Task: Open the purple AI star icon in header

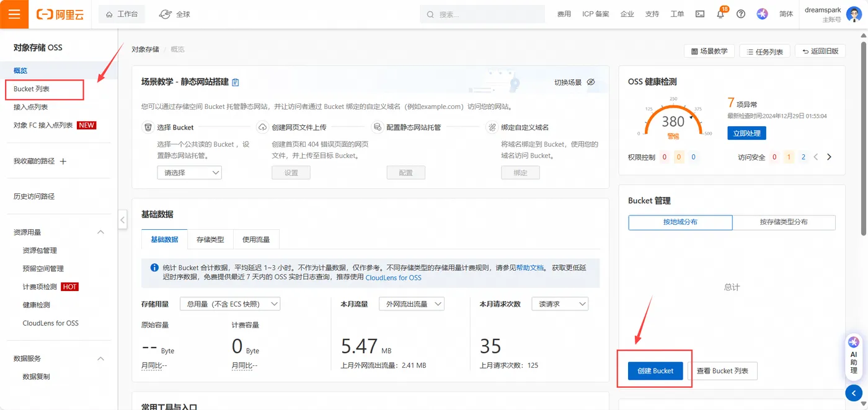Action: click(762, 14)
